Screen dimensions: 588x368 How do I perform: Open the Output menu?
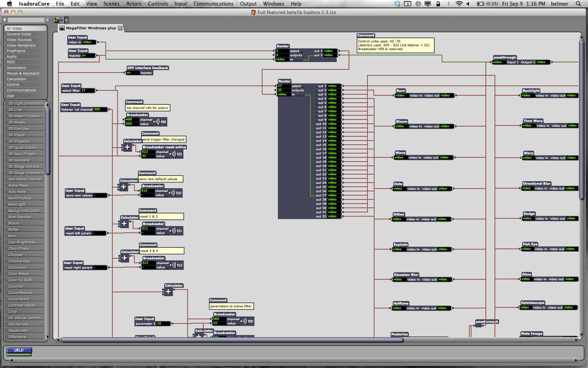click(x=248, y=4)
